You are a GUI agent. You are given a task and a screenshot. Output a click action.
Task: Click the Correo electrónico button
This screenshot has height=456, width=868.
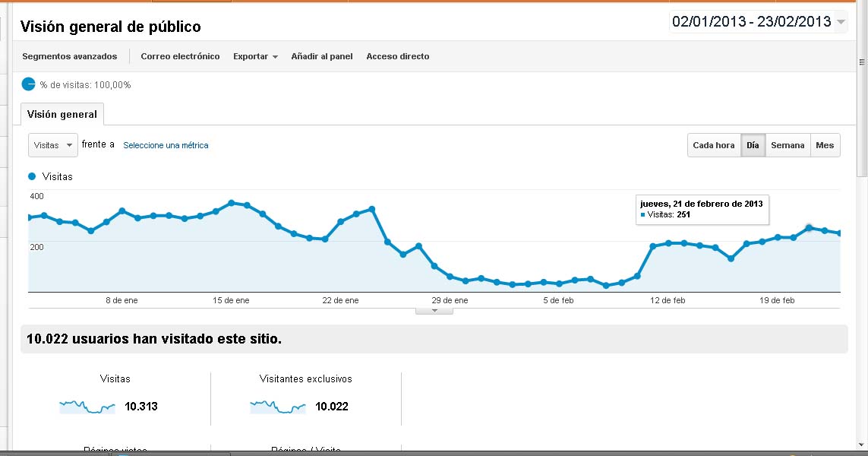[x=180, y=56]
